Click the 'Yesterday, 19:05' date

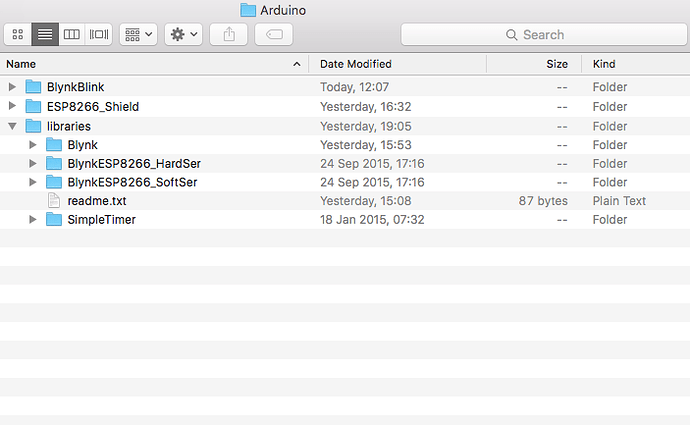click(365, 126)
